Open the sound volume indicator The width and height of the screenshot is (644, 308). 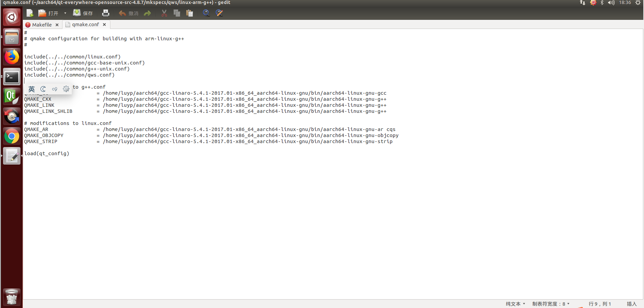(x=611, y=3)
